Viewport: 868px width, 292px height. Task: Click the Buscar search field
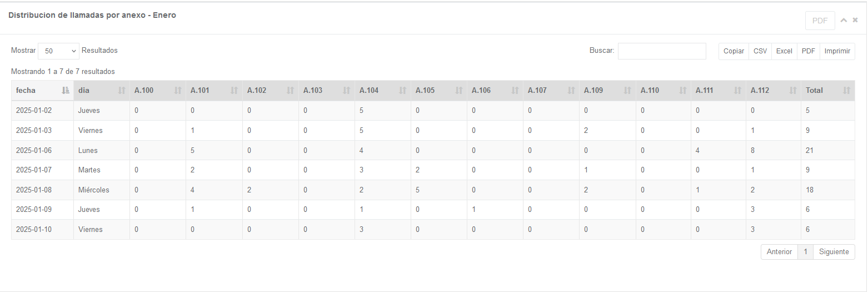[661, 51]
